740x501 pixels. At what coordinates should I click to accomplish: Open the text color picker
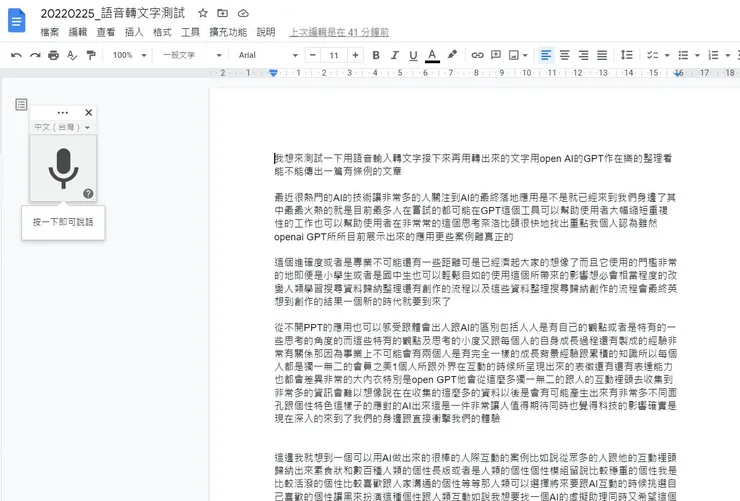(x=432, y=55)
